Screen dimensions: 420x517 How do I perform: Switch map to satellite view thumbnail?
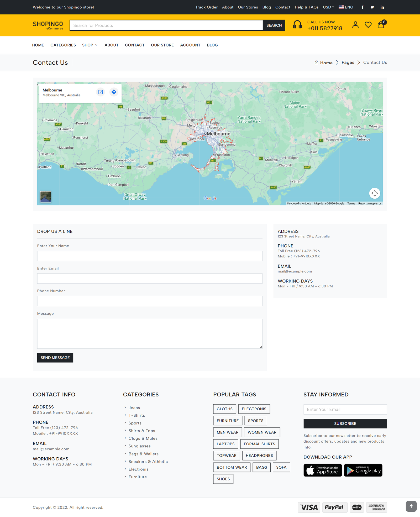coord(46,197)
